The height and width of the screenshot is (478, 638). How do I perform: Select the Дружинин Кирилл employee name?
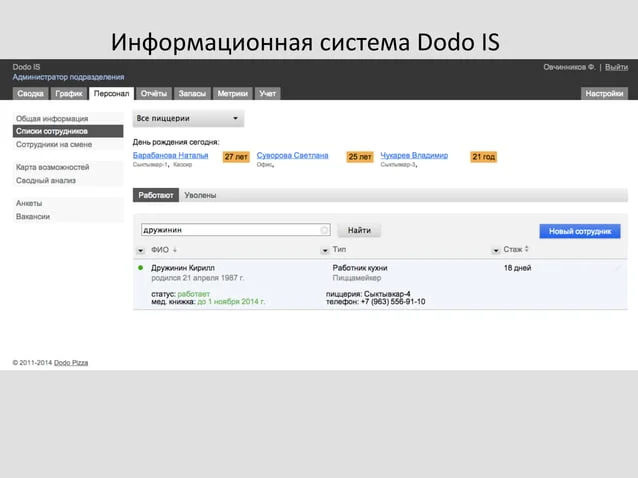183,268
